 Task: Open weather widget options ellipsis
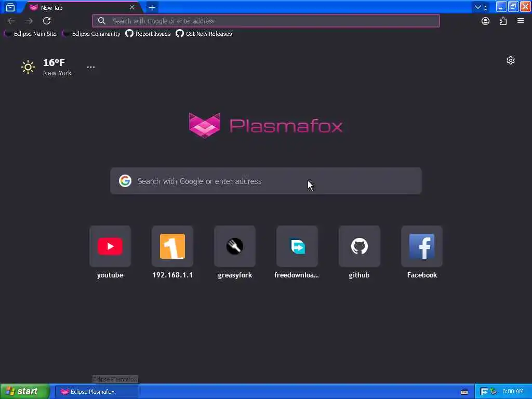tap(91, 67)
